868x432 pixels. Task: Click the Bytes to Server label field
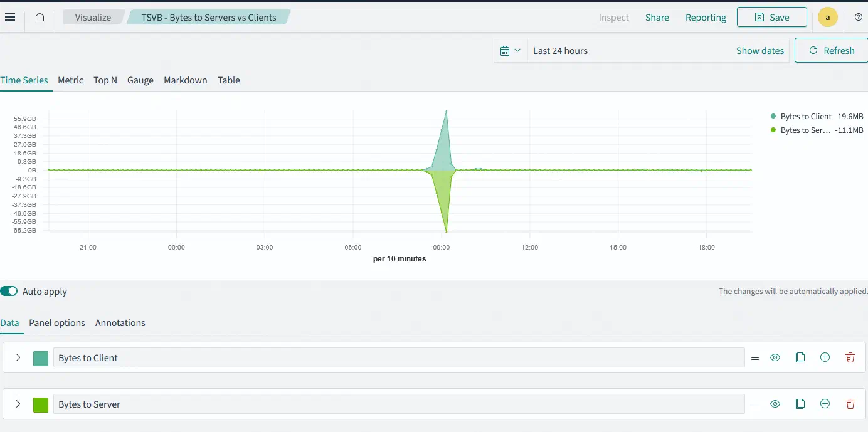click(399, 404)
